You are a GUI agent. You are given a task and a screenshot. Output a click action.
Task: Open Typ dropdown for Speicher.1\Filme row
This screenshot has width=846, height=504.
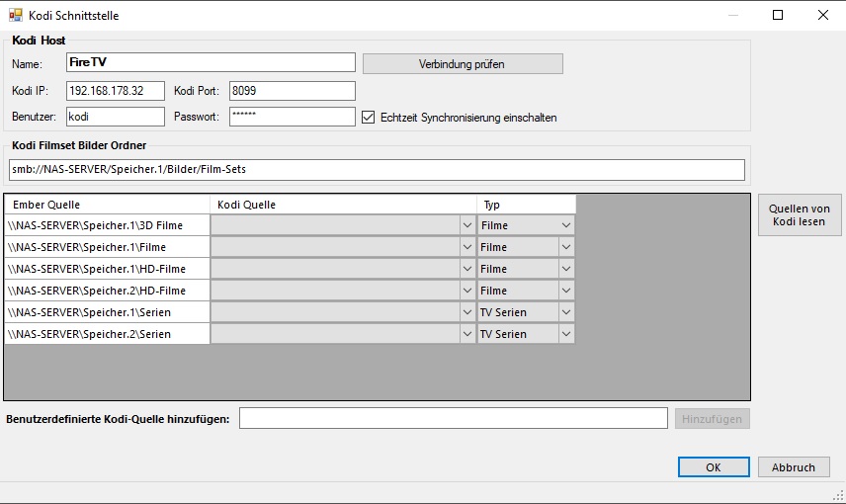[566, 247]
